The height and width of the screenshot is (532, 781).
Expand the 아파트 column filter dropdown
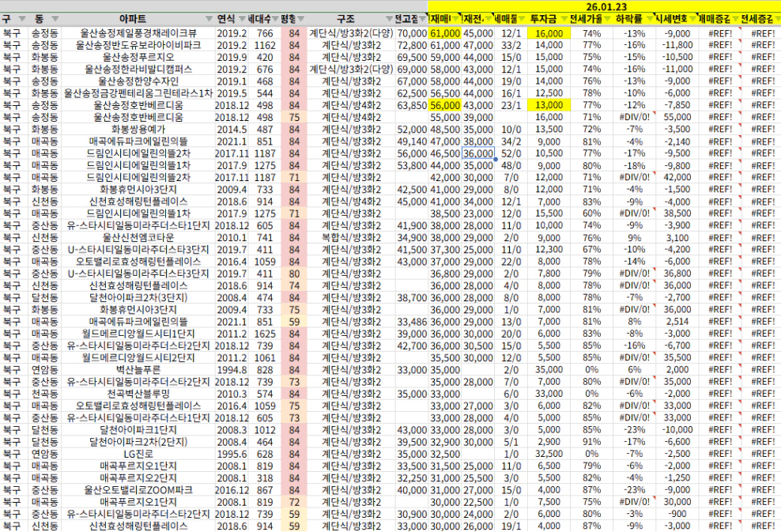coord(209,19)
